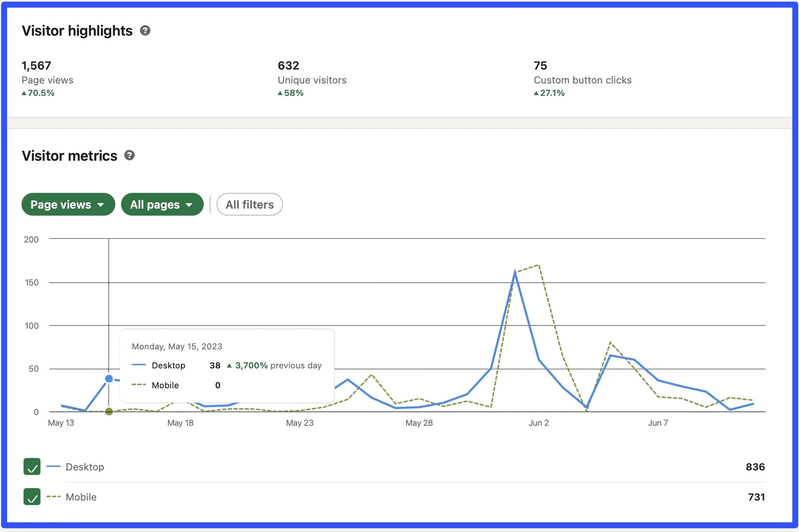Click the Custom button clicks value 75

539,65
